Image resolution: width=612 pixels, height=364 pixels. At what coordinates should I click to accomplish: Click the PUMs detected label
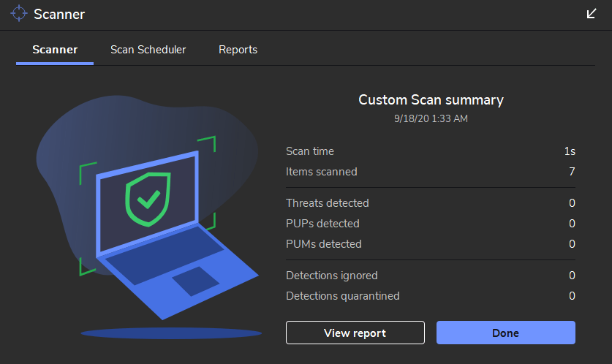point(324,244)
